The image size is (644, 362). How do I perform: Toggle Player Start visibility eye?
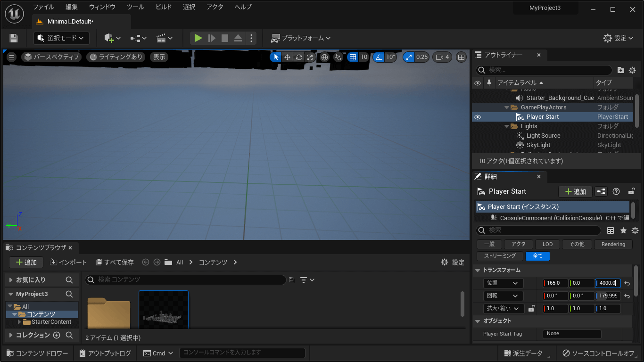[478, 117]
